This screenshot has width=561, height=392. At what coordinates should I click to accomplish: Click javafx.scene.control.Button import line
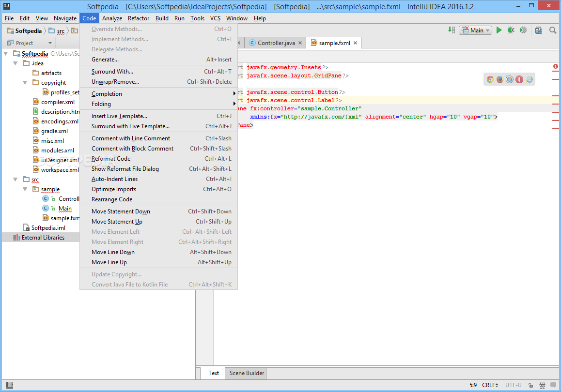(292, 92)
